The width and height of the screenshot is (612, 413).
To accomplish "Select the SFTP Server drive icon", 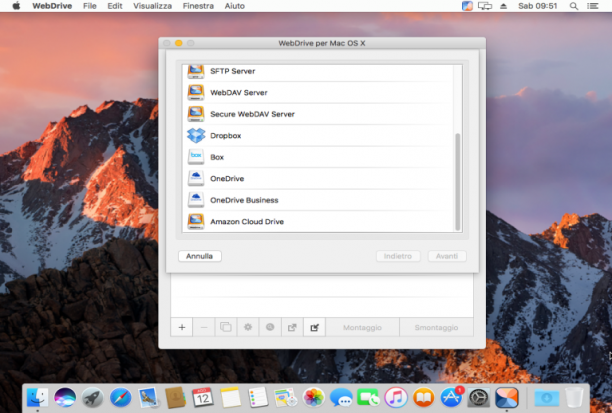I will (x=196, y=72).
